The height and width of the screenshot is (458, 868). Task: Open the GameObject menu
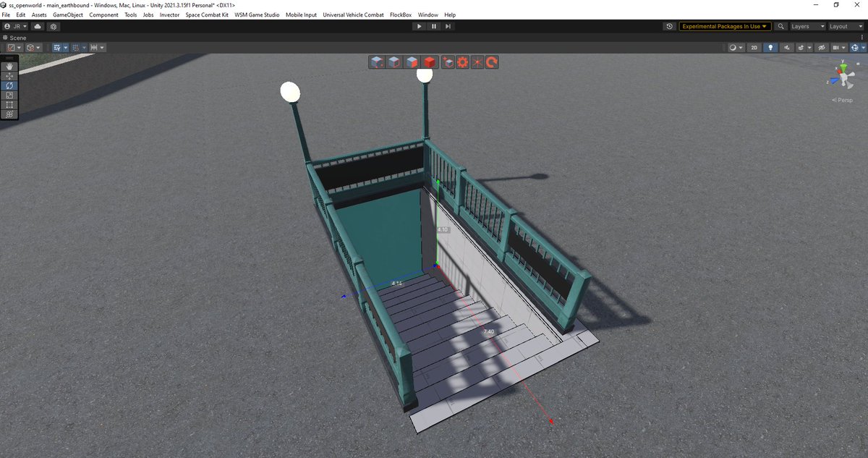67,14
